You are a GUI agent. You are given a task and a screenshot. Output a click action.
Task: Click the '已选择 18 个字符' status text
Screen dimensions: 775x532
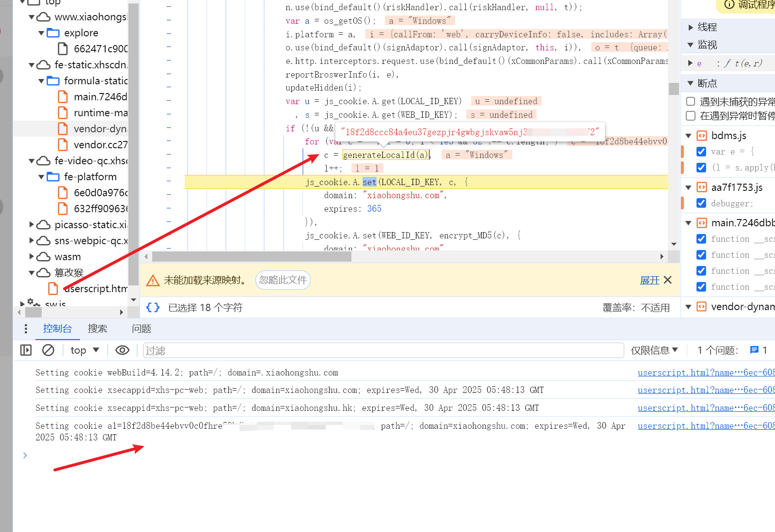point(205,308)
